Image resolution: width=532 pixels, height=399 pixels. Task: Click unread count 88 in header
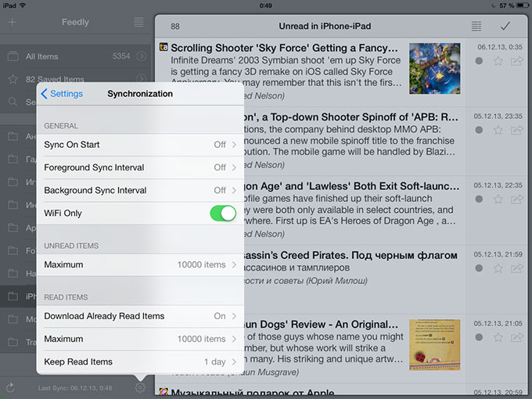pyautogui.click(x=175, y=27)
